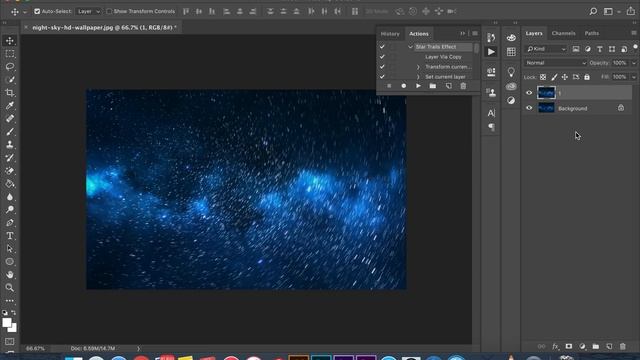Viewport: 640px width, 360px height.
Task: Select the Eraser tool
Action: coord(10,171)
